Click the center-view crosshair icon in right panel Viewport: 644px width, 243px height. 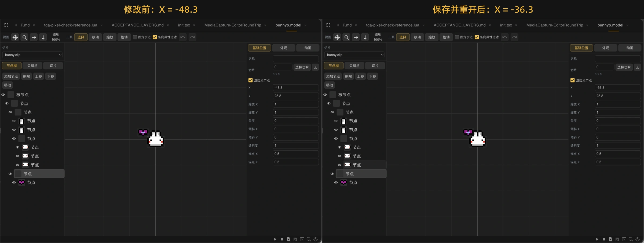coord(337,37)
